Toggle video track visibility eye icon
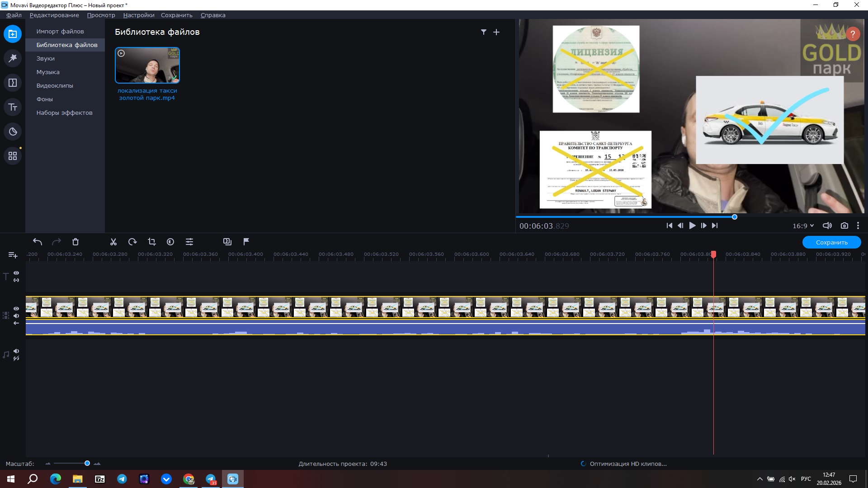 pyautogui.click(x=16, y=309)
